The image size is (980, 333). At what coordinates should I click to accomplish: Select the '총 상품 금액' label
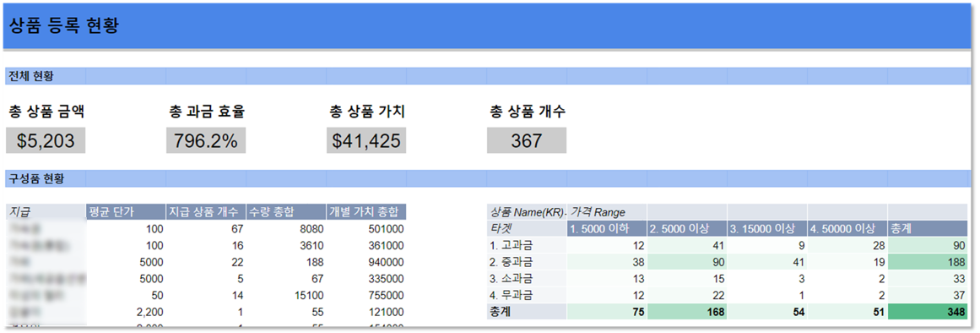[x=46, y=112]
